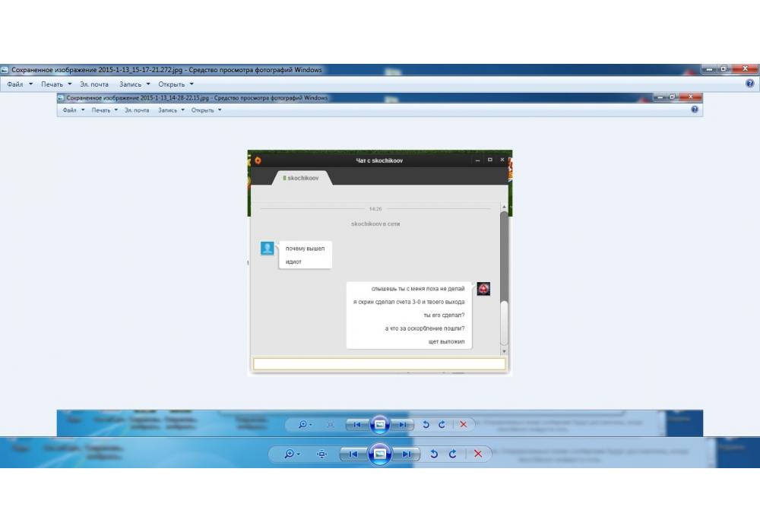Click own red avatar beside the reply
This screenshot has width=760, height=532.
coord(483,289)
